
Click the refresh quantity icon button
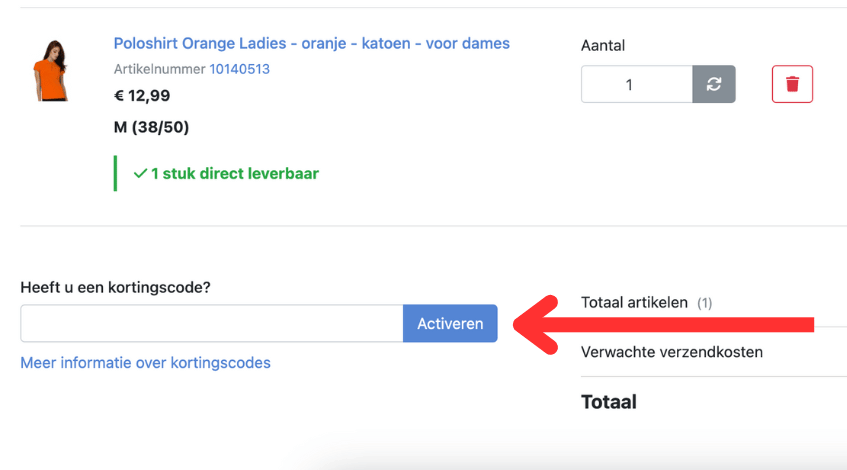point(714,84)
